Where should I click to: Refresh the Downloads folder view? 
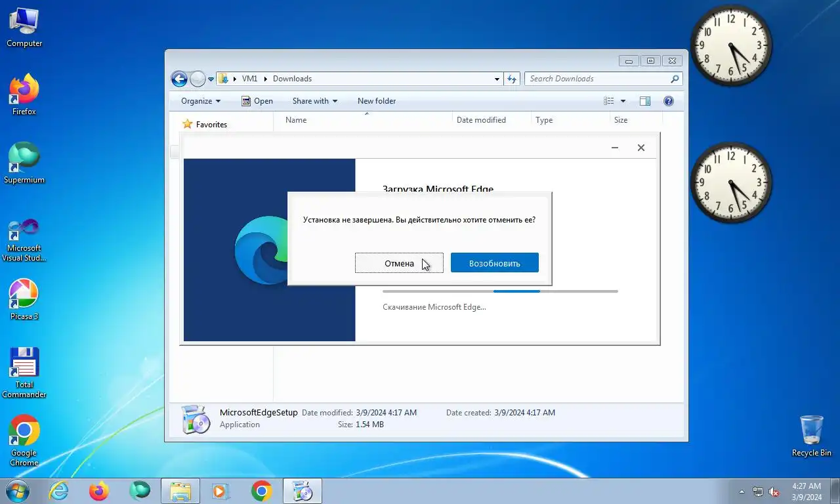point(512,79)
